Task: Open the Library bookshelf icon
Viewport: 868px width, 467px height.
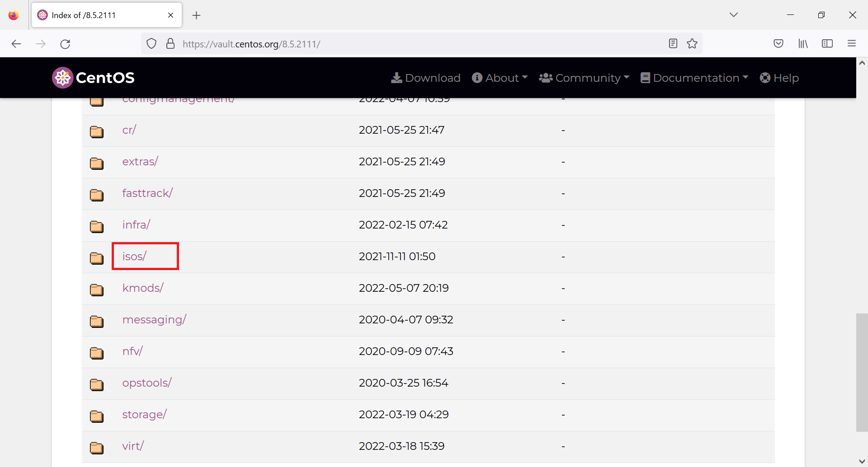Action: coord(803,43)
